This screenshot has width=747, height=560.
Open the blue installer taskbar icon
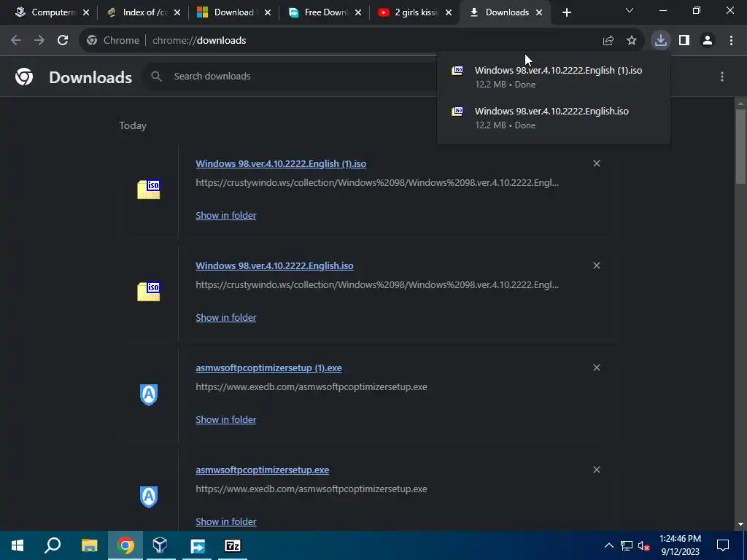[x=197, y=545]
